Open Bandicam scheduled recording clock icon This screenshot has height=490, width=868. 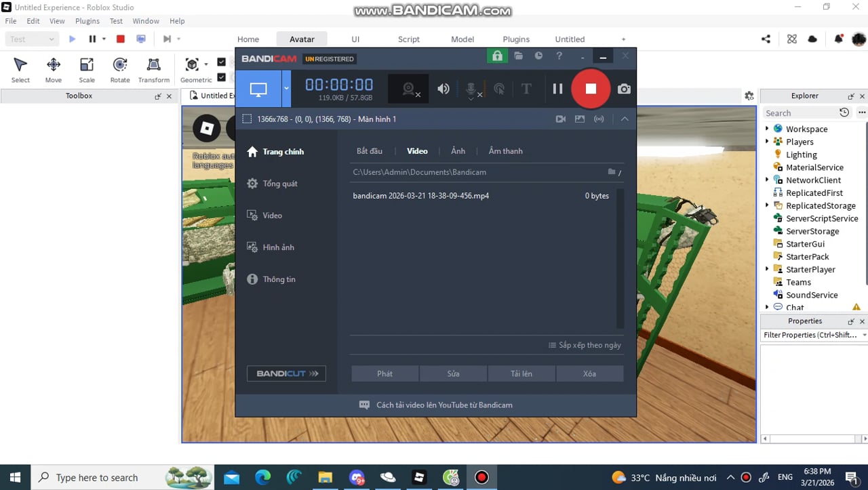tap(538, 56)
